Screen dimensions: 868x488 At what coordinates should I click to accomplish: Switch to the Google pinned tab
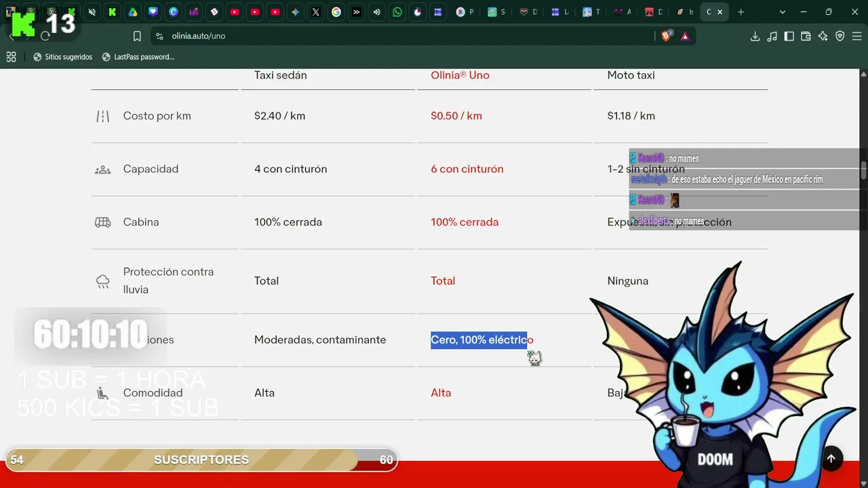[x=336, y=12]
